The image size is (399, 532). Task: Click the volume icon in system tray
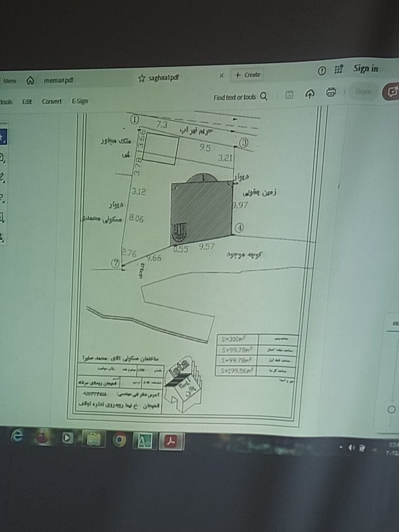click(352, 447)
